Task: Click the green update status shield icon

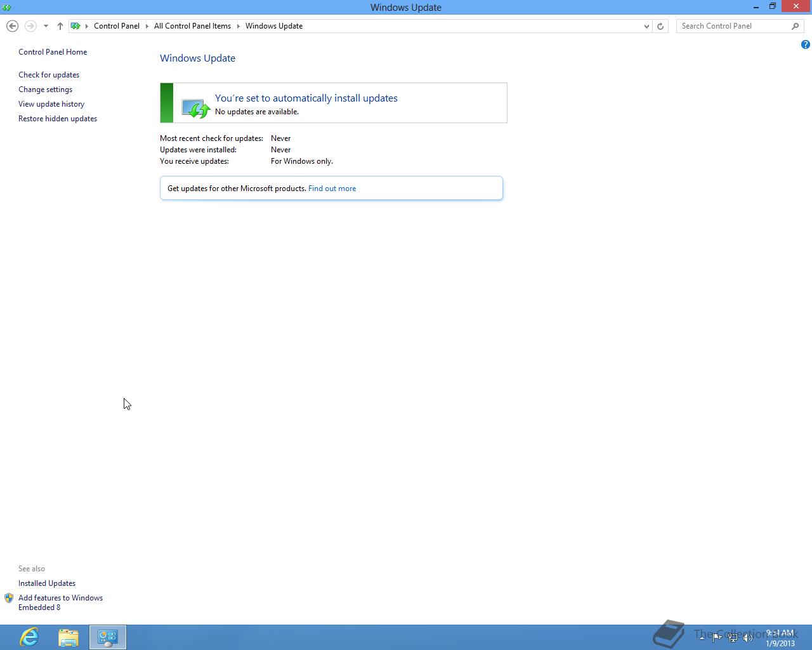Action: coord(195,108)
